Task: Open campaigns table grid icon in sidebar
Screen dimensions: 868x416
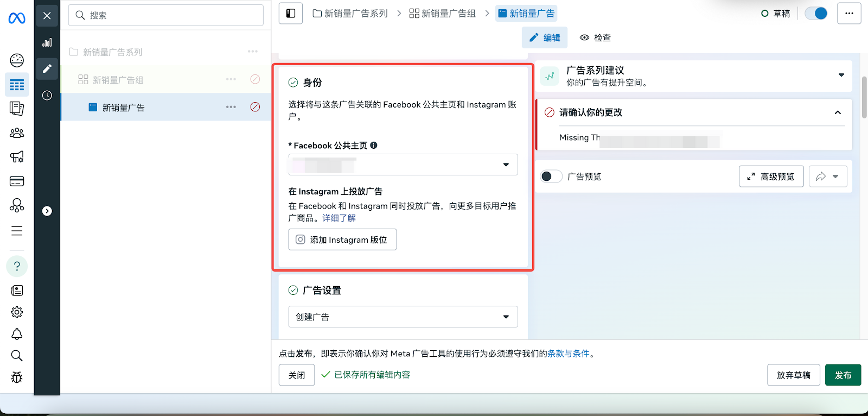Action: tap(17, 85)
